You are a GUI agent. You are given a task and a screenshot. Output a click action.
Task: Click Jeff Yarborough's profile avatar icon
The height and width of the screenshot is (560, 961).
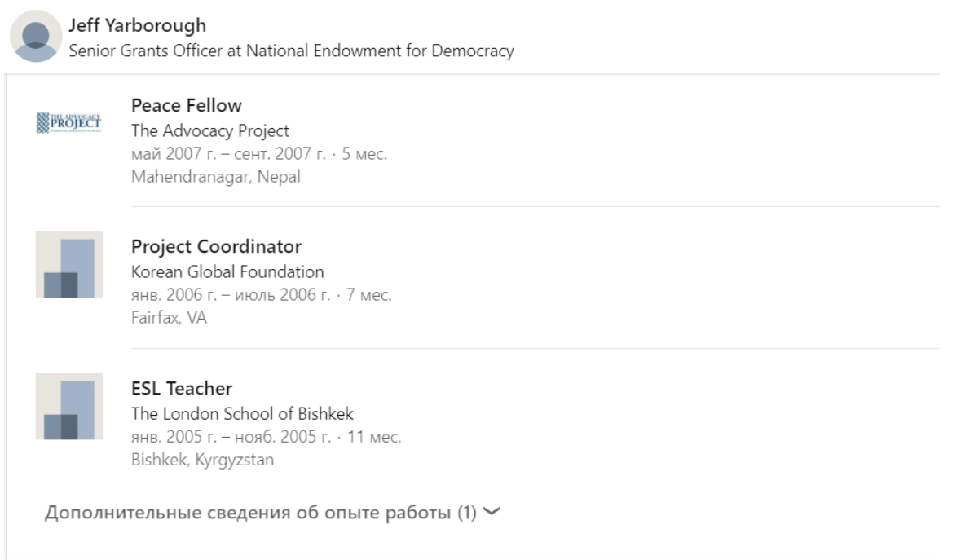[36, 36]
